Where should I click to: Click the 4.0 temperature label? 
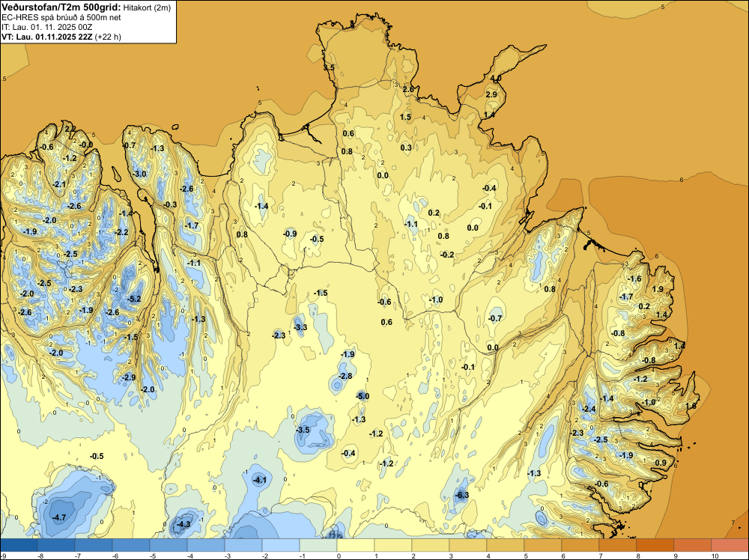496,79
